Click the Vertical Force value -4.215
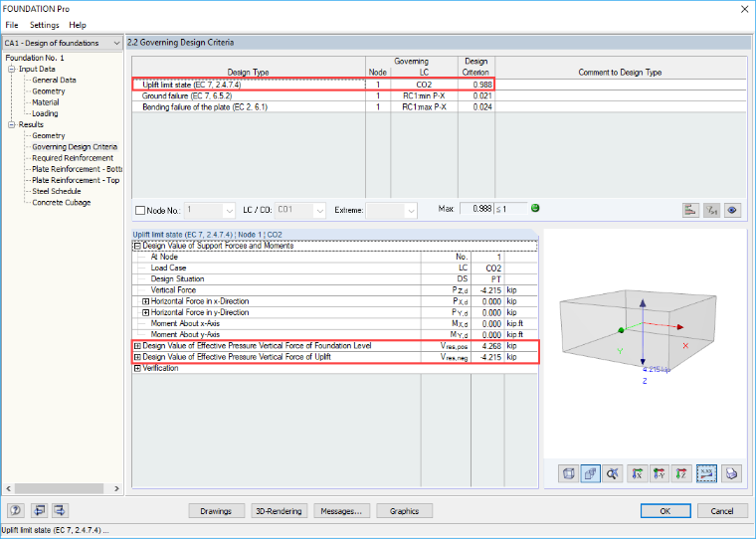Screen dimensions: 756x539 pyautogui.click(x=490, y=290)
